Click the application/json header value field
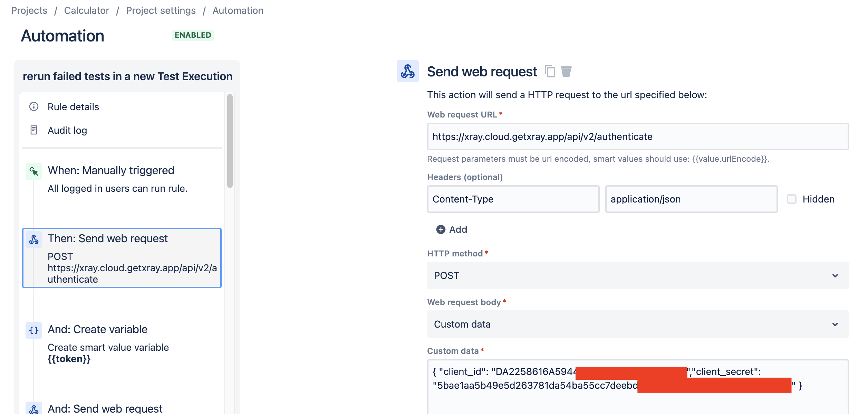This screenshot has height=414, width=868. (x=691, y=199)
